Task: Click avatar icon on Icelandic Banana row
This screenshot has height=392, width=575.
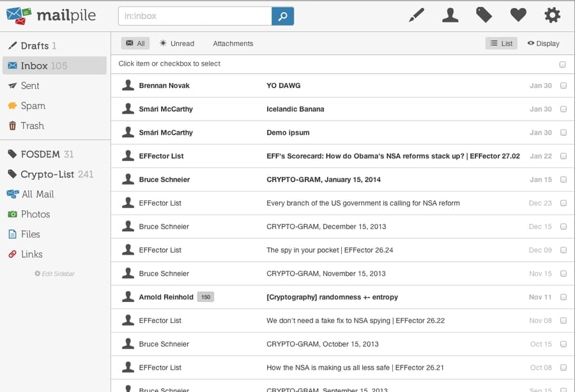Action: [x=128, y=109]
